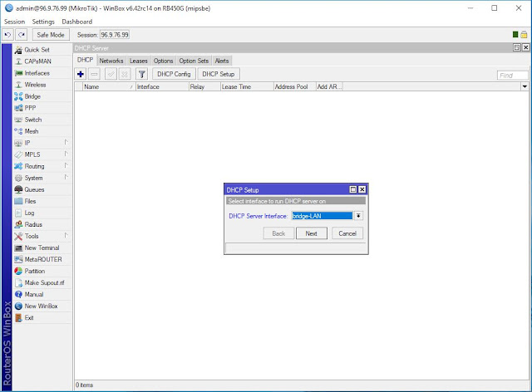Open Switch sidebar item
Screen dimensions: 532x392
pos(42,120)
